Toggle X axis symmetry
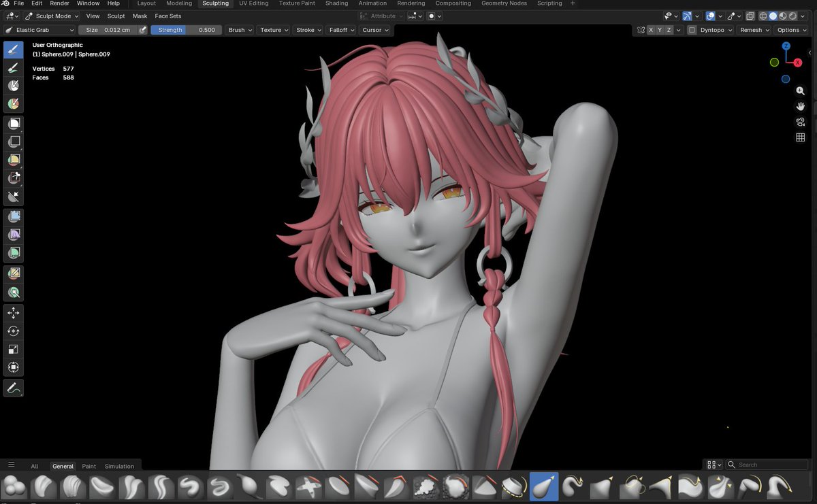 [652, 30]
